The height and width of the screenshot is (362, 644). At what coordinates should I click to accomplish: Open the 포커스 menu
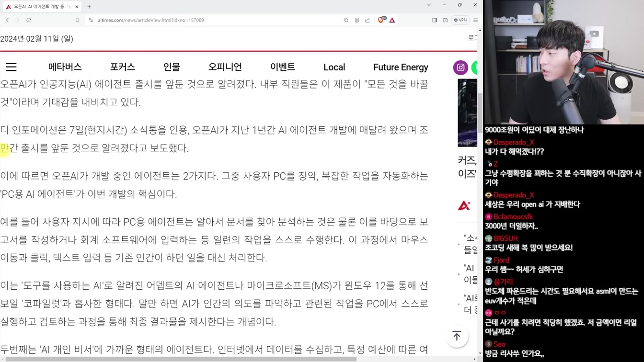[122, 67]
